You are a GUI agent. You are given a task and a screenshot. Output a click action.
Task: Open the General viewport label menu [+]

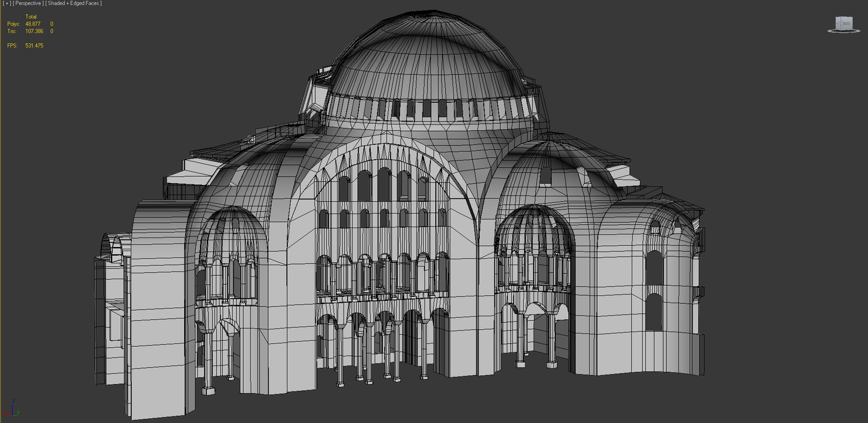(6, 3)
